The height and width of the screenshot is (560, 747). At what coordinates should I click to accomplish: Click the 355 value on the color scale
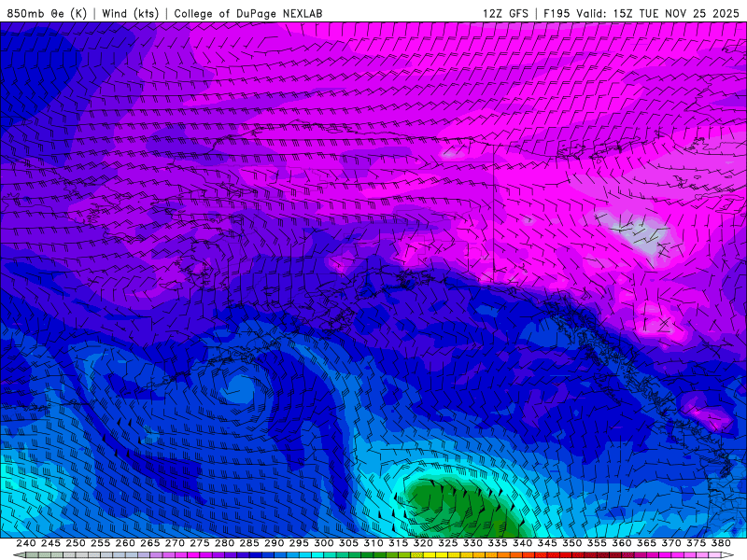tap(597, 543)
